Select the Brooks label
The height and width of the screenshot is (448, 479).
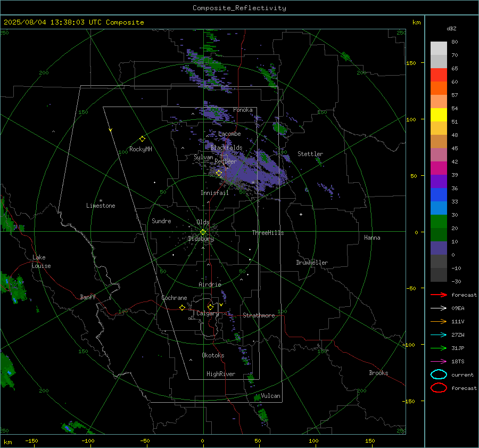[x=378, y=373]
